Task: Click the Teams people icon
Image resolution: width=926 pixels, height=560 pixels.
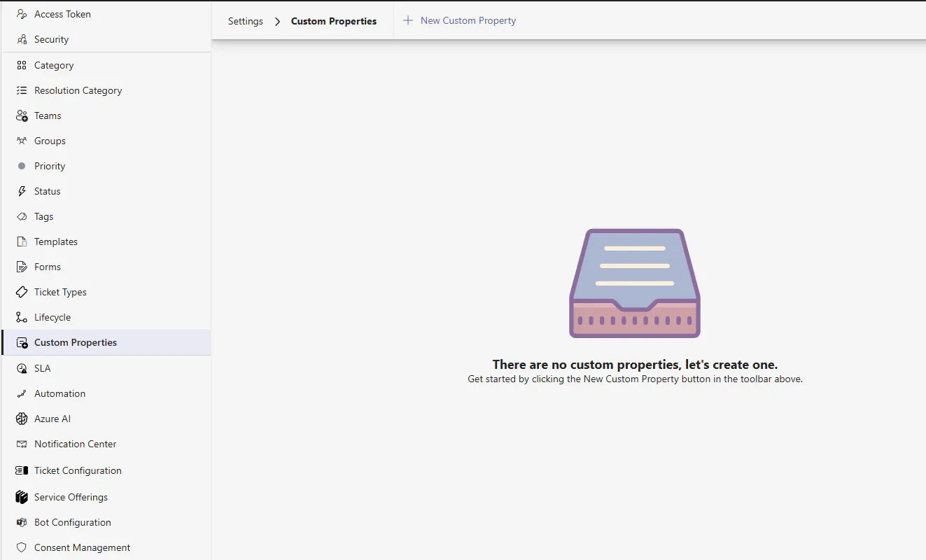Action: 22,115
